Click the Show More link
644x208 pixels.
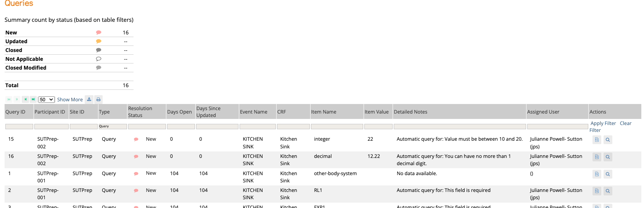click(x=70, y=99)
